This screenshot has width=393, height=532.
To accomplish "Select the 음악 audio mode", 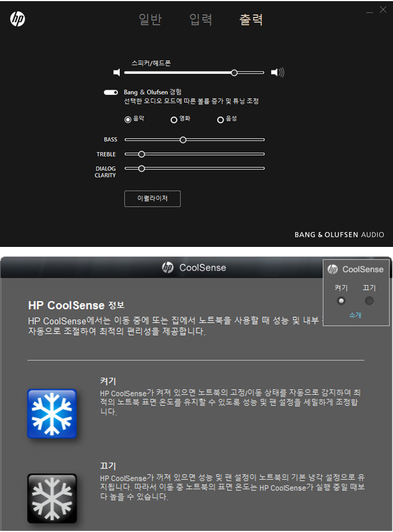I will pyautogui.click(x=128, y=120).
